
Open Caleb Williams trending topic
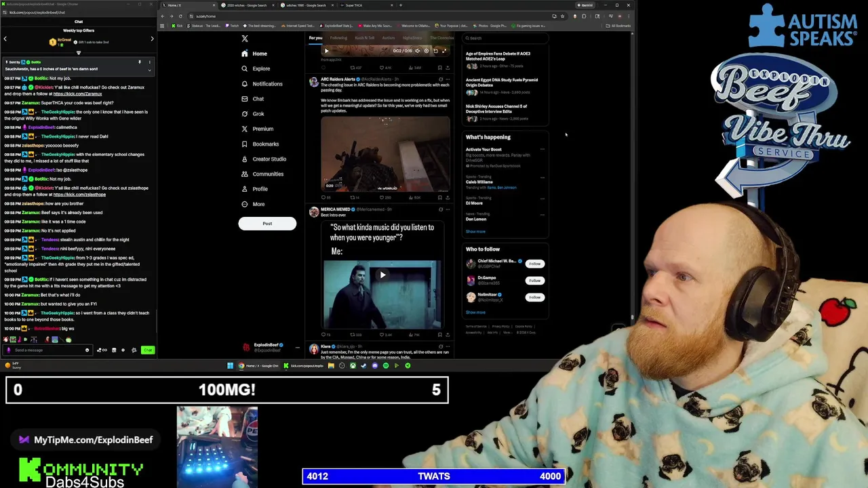pyautogui.click(x=479, y=182)
